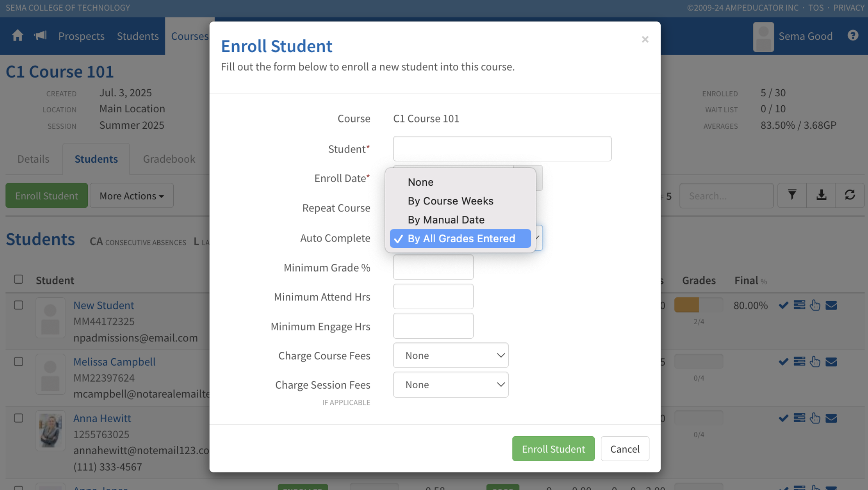Select the Anna Hewitt row checkbox
Screen dimensions: 868x490
18,418
